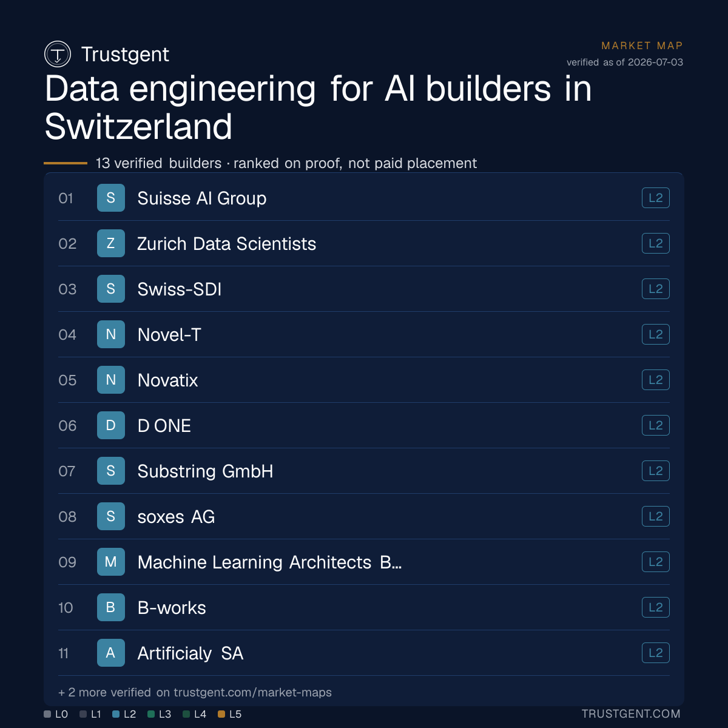Click the A avatar for Artificialy SA

pos(111,653)
